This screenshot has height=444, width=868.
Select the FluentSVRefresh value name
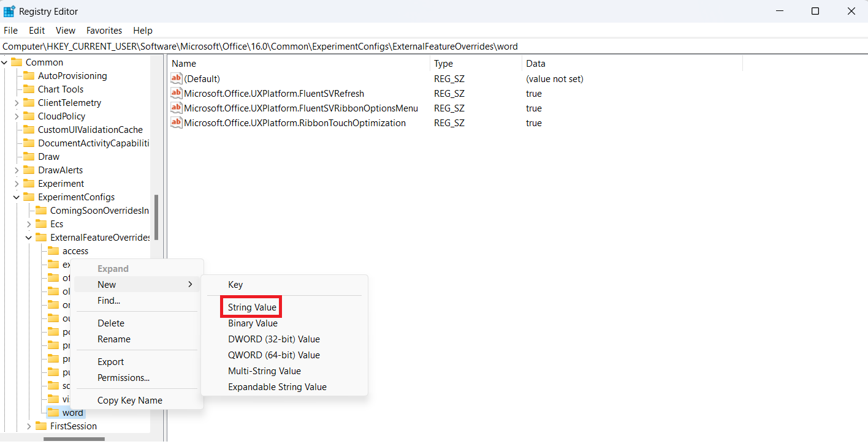[274, 94]
